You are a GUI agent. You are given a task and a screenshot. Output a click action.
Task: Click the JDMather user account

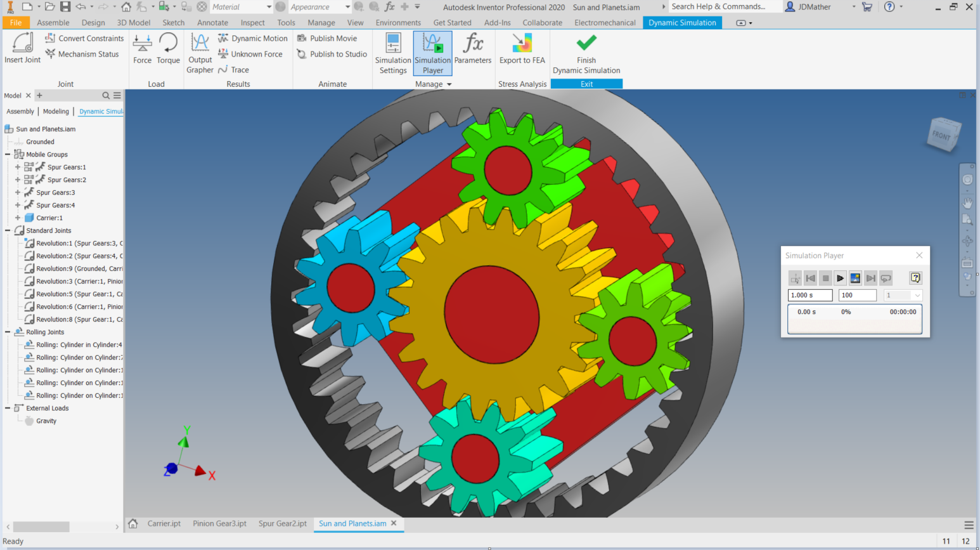[x=808, y=7]
